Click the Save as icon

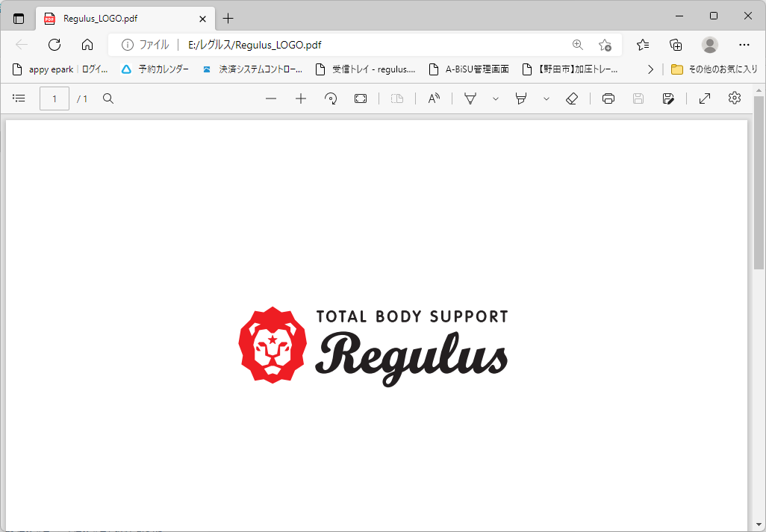point(668,98)
